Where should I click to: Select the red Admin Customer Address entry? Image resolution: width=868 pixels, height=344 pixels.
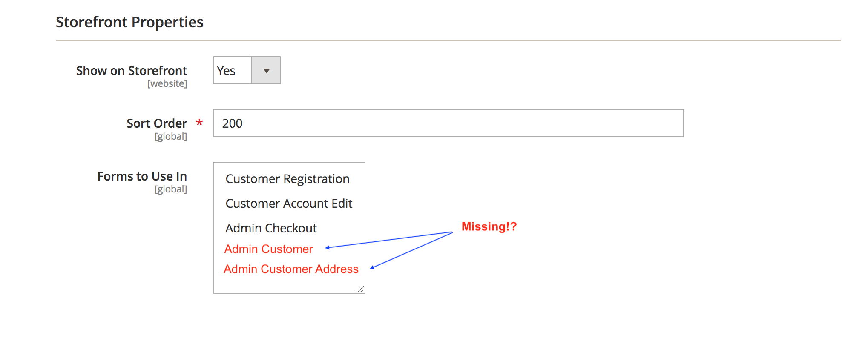coord(291,269)
